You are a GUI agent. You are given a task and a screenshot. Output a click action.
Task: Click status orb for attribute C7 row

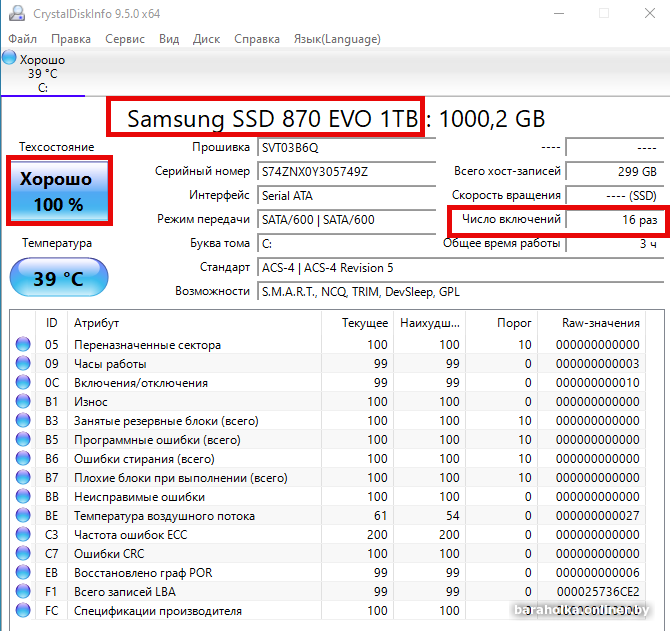pyautogui.click(x=23, y=553)
